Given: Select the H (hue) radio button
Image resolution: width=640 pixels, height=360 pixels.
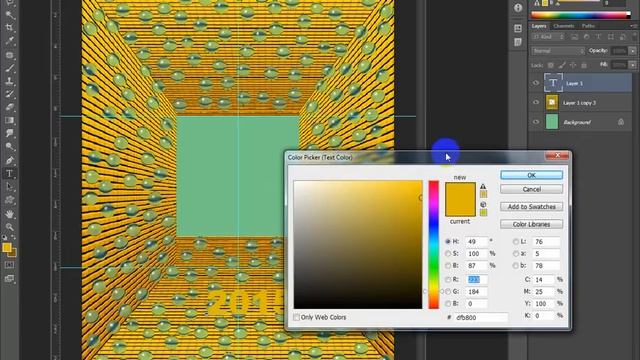Looking at the screenshot, I should pos(448,242).
